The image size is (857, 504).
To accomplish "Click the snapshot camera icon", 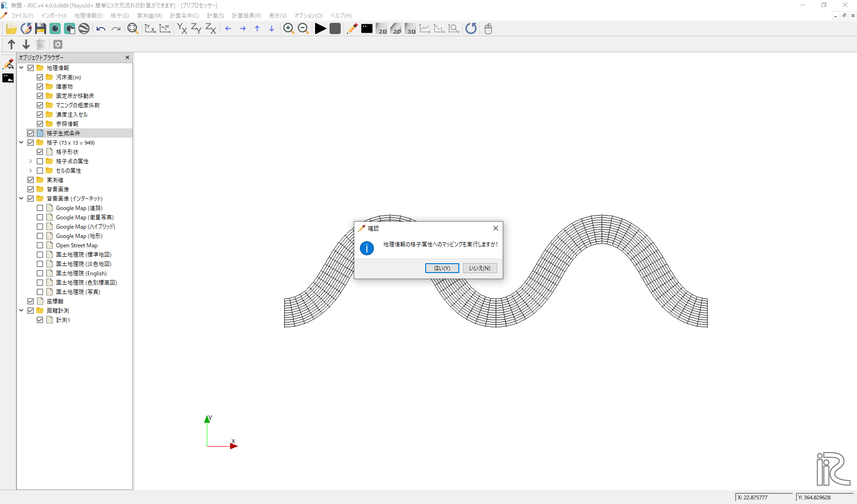I will (55, 28).
